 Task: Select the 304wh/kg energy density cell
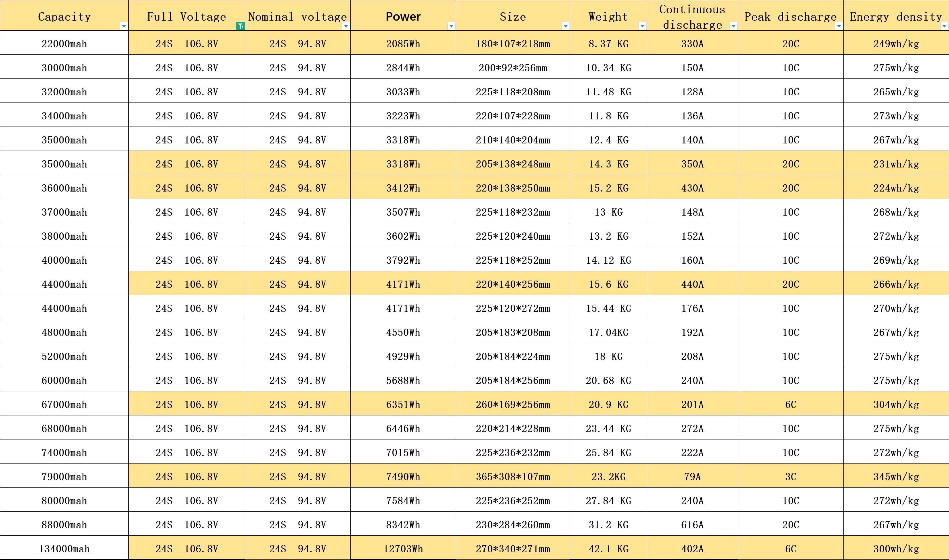click(896, 404)
